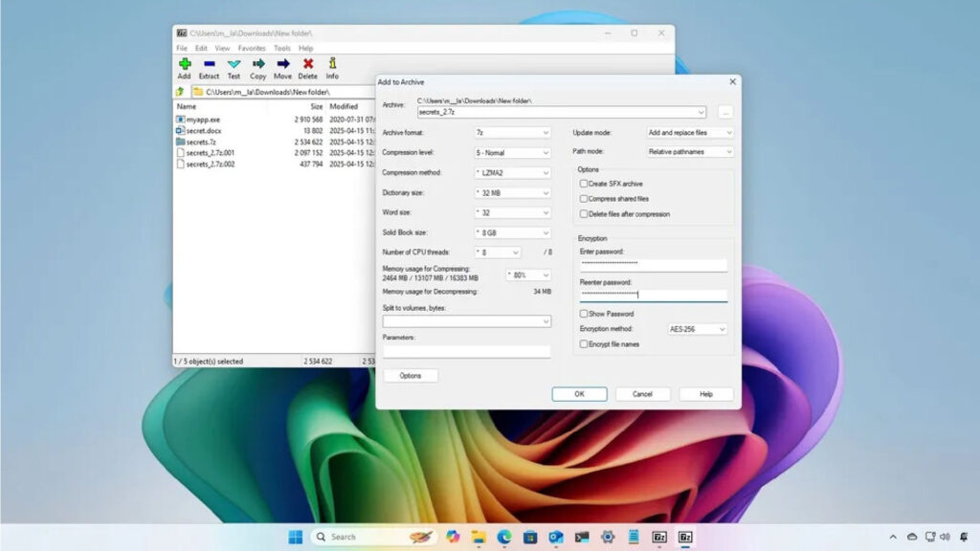This screenshot has height=551, width=980.
Task: Click the red Delete icon
Action: click(x=307, y=64)
